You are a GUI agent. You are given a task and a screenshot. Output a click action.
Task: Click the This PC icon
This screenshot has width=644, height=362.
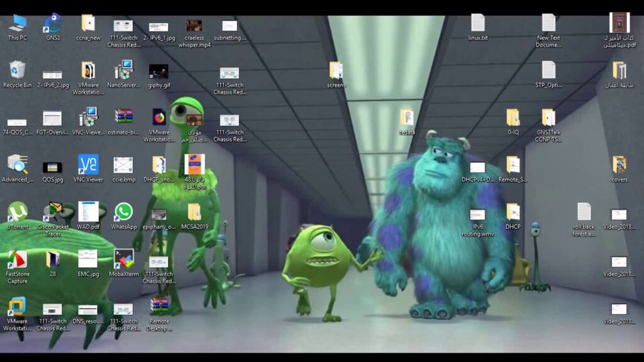pyautogui.click(x=17, y=24)
